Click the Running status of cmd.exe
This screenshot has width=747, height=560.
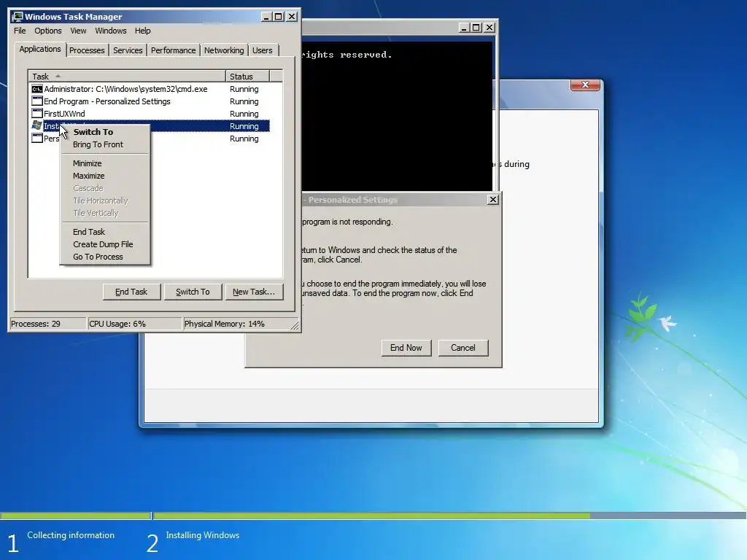pyautogui.click(x=244, y=89)
